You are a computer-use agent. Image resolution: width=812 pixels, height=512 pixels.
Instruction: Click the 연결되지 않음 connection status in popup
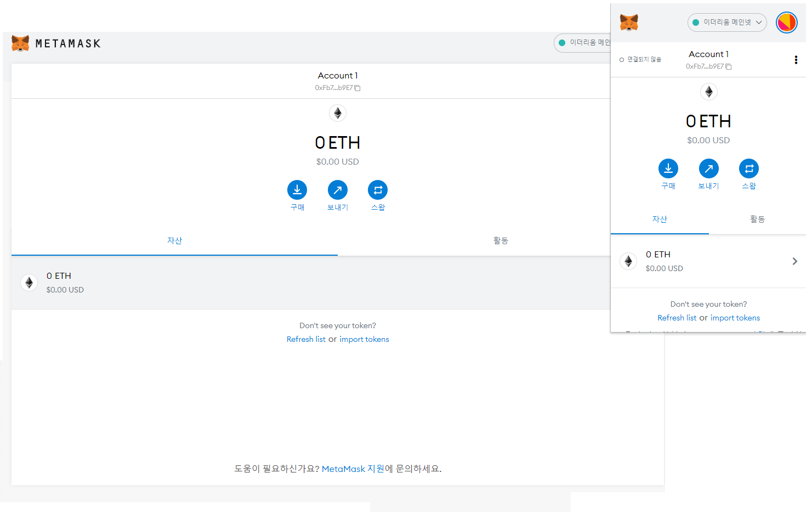coord(640,59)
